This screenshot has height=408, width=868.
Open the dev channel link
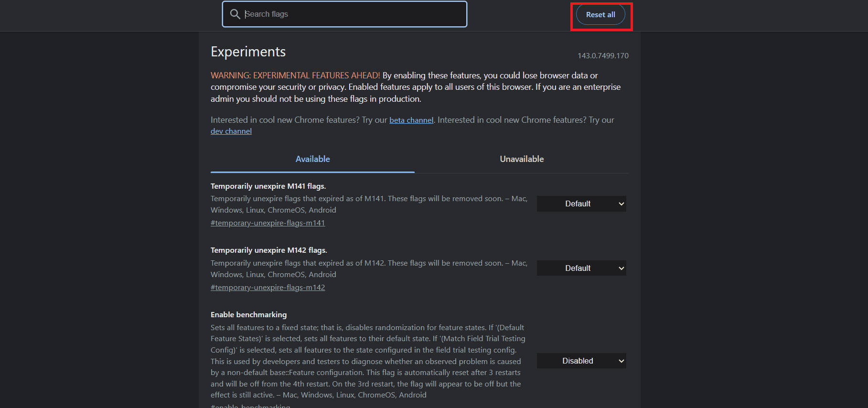231,131
